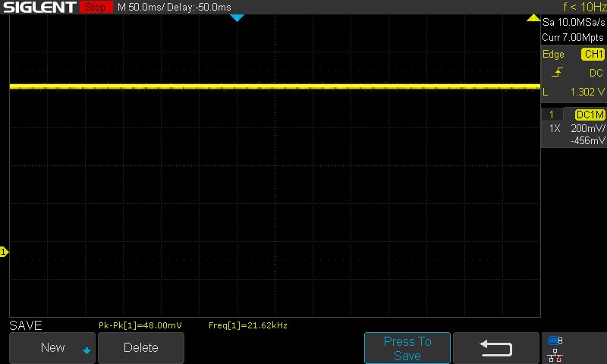Click the Delay:-50.0ms readout
This screenshot has width=607, height=364.
pyautogui.click(x=199, y=8)
